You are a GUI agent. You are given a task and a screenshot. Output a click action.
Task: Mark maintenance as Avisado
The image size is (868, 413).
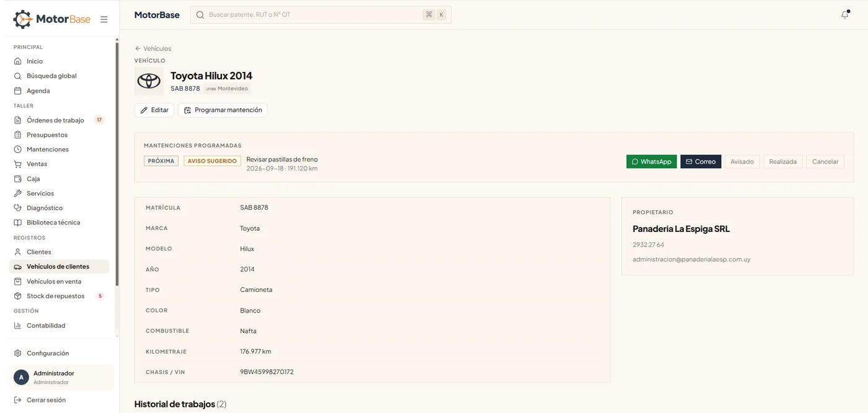[x=742, y=162]
